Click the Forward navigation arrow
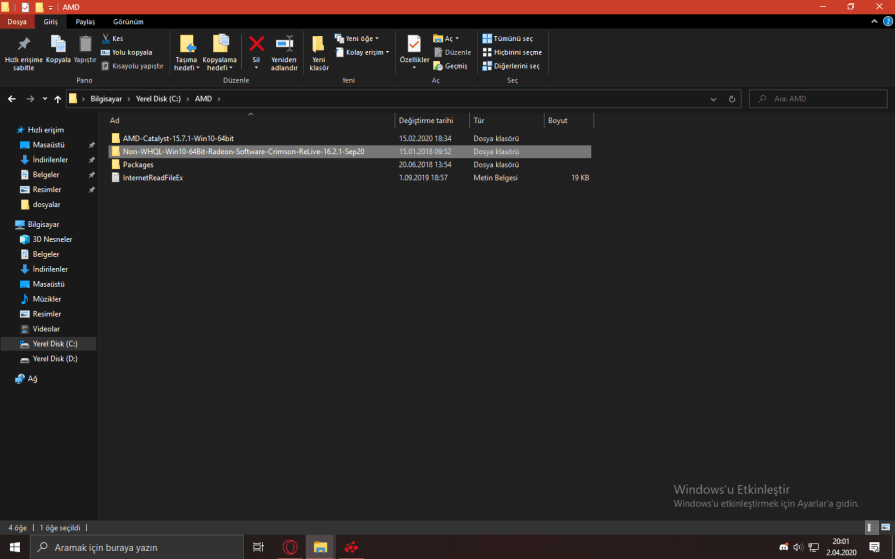The width and height of the screenshot is (895, 559). (30, 99)
